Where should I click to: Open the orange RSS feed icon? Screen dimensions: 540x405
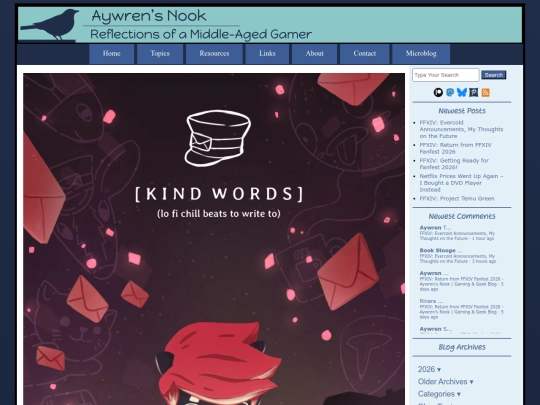(x=486, y=92)
